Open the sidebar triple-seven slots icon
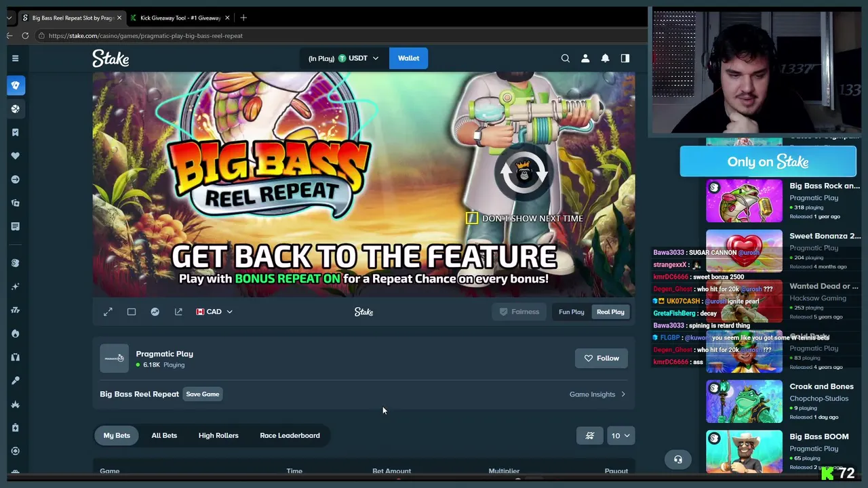This screenshot has width=868, height=488. tap(16, 310)
